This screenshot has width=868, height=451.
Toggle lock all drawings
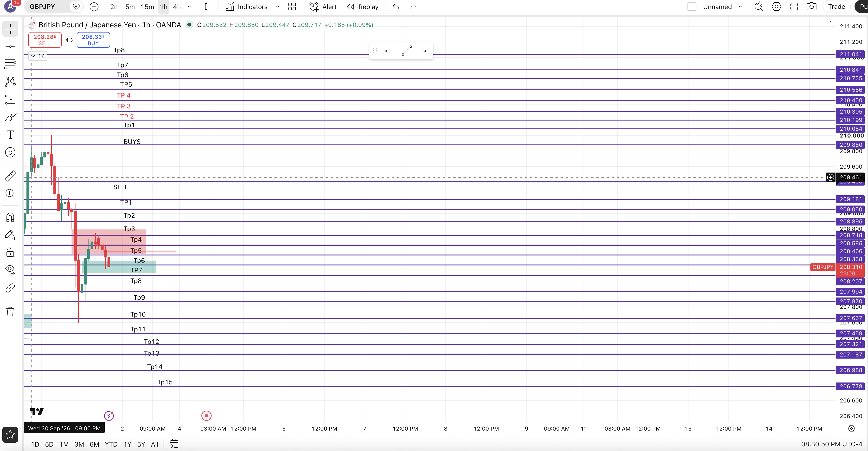10,252
